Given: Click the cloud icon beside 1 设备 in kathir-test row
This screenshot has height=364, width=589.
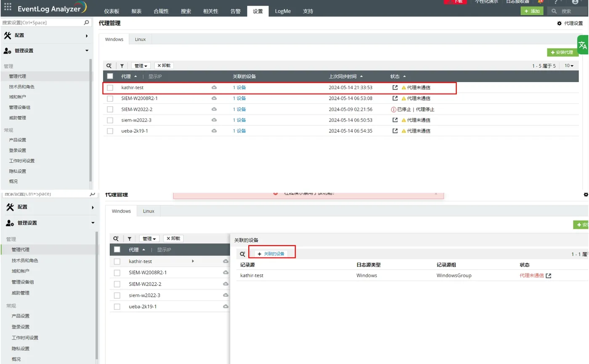Looking at the screenshot, I should 214,88.
